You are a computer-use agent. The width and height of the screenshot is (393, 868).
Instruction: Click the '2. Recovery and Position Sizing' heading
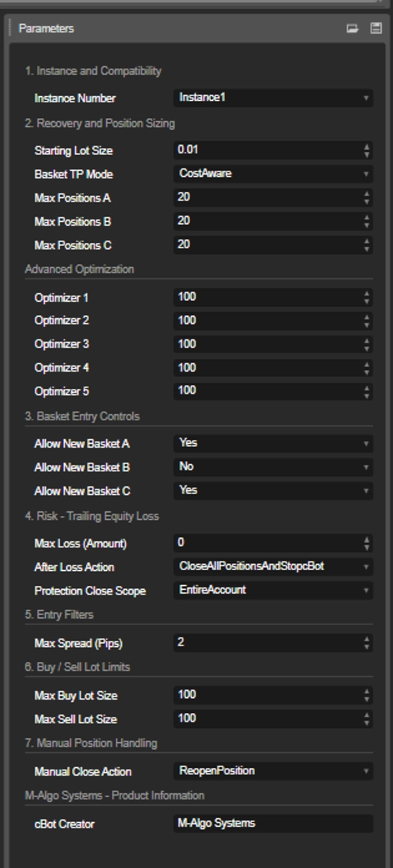100,123
